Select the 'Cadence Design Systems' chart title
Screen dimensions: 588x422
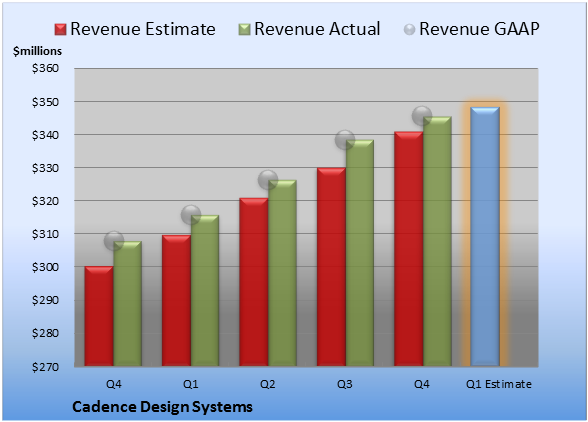click(x=162, y=407)
